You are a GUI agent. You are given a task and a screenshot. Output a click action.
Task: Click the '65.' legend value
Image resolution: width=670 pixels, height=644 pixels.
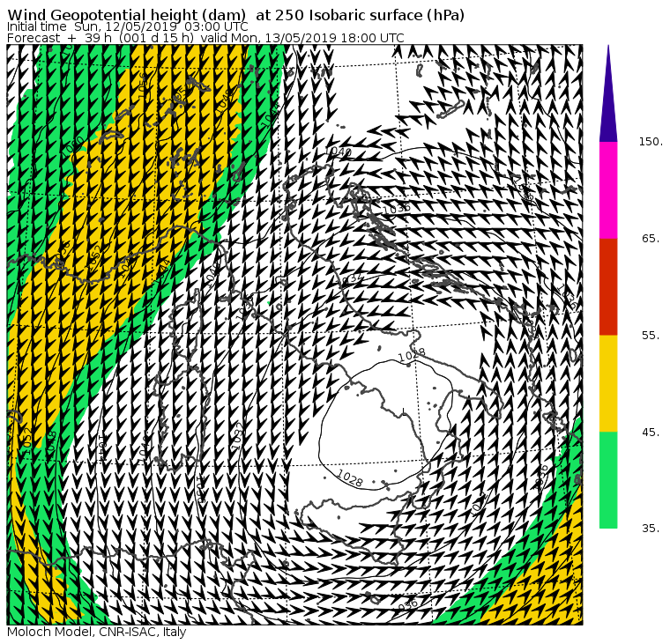coord(651,239)
